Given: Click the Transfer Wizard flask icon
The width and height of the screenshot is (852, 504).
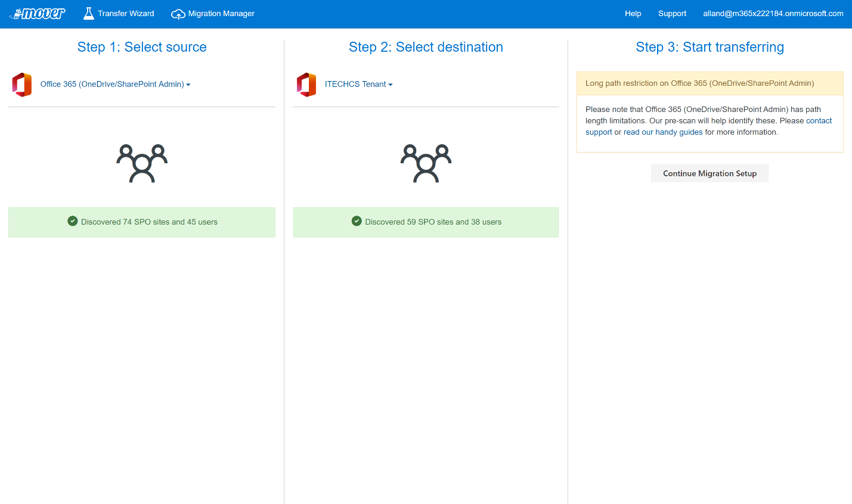Looking at the screenshot, I should tap(89, 14).
